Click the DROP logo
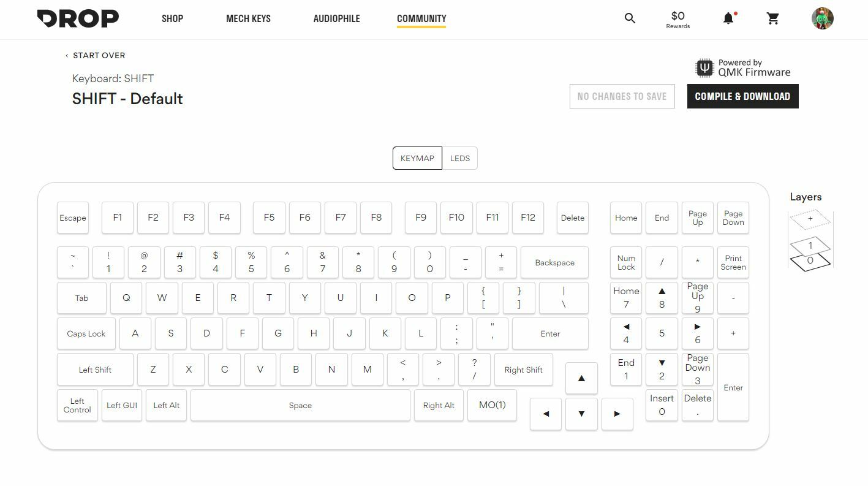Viewport: 868px width, 486px height. pos(78,18)
